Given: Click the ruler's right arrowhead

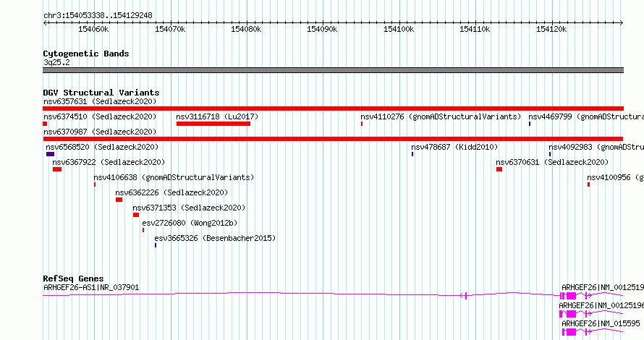Looking at the screenshot, I should [622, 23].
